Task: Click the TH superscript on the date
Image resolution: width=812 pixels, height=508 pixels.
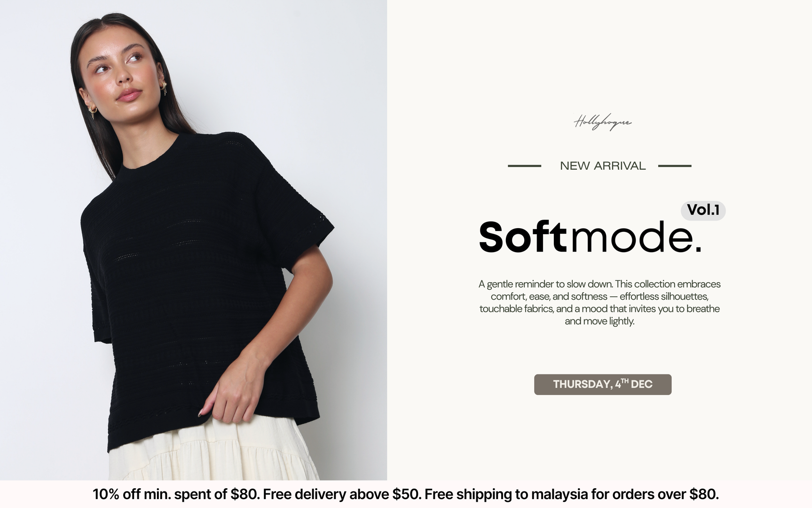Action: click(x=624, y=380)
